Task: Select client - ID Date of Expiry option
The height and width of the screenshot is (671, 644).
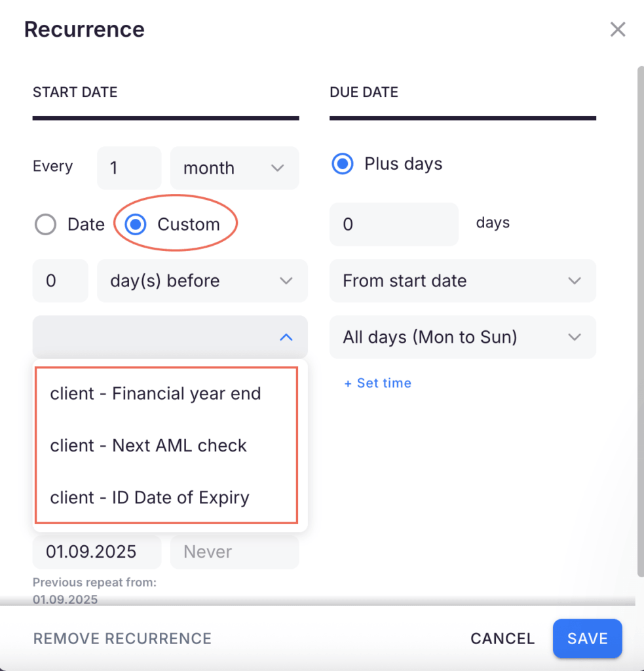Action: point(149,497)
